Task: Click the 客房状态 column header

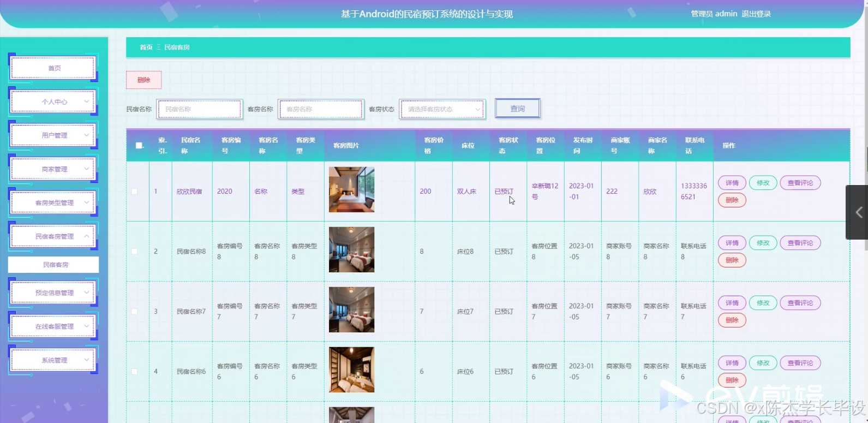Action: pyautogui.click(x=508, y=146)
